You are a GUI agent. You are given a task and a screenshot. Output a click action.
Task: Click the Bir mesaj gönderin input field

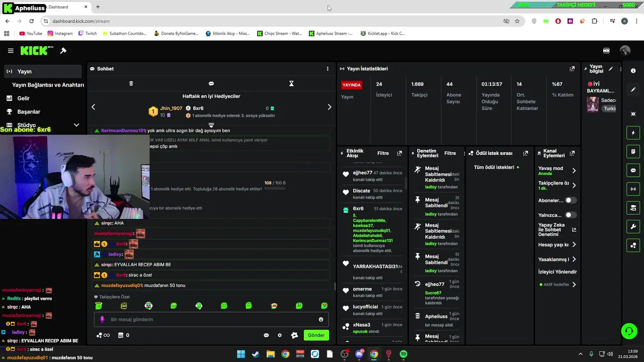[x=211, y=319]
